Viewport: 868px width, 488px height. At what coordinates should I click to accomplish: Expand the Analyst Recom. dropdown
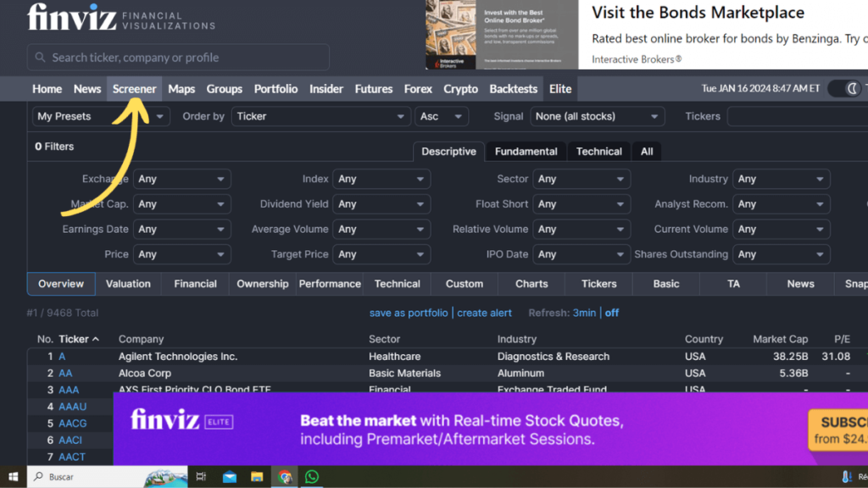tap(781, 204)
